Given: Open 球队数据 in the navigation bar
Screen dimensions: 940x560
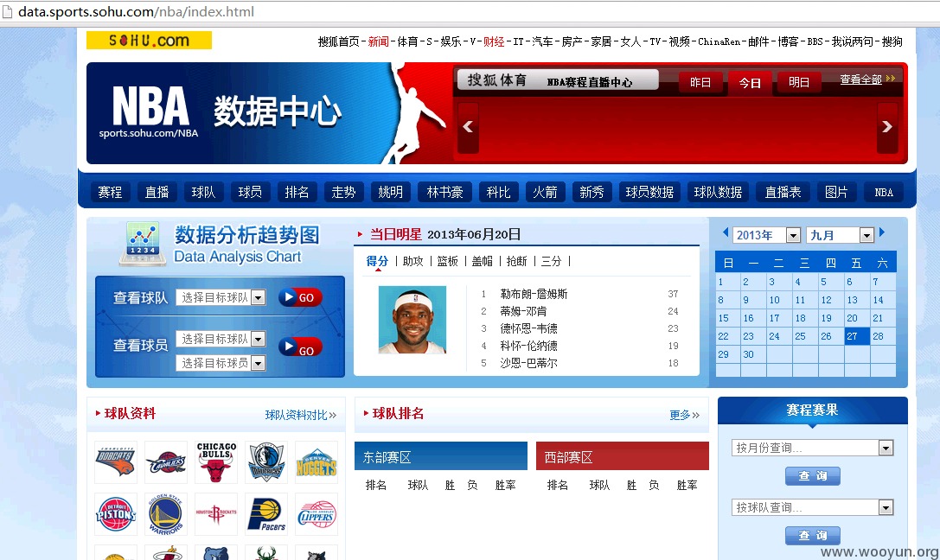Looking at the screenshot, I should 718,192.
